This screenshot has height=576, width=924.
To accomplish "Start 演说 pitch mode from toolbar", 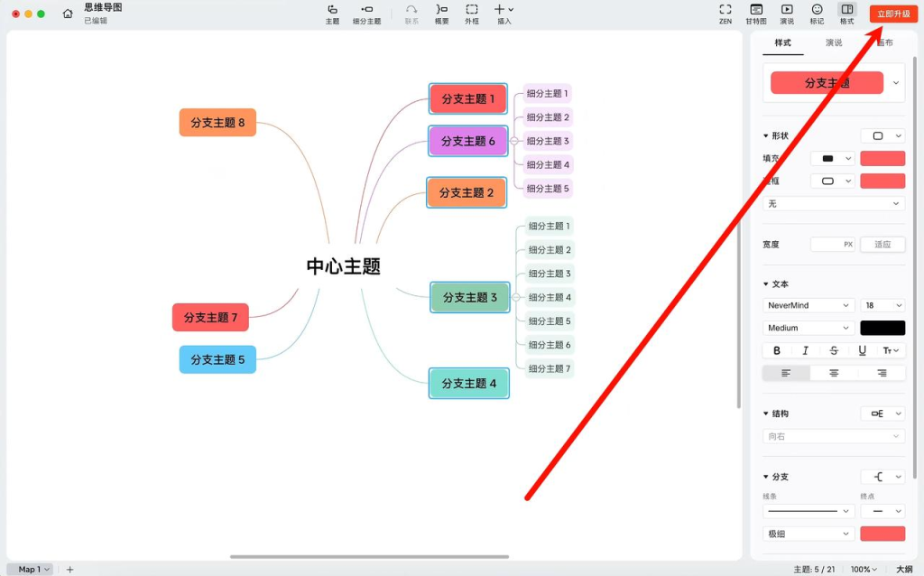I will pyautogui.click(x=787, y=14).
